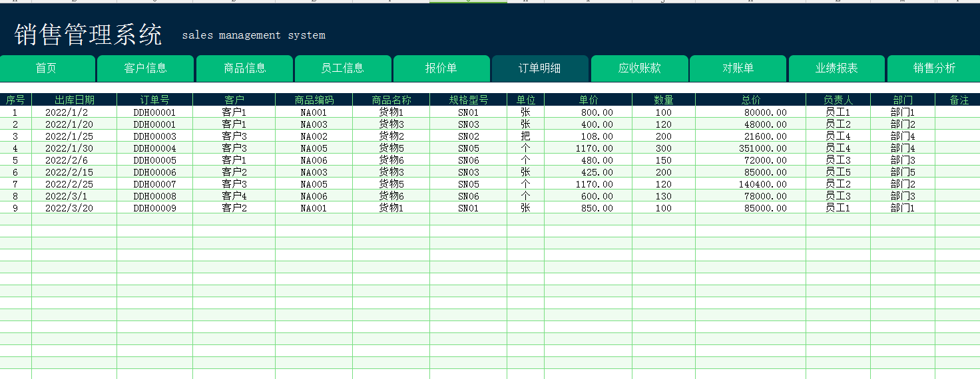Switch to the 商品信息 tab

click(x=245, y=68)
